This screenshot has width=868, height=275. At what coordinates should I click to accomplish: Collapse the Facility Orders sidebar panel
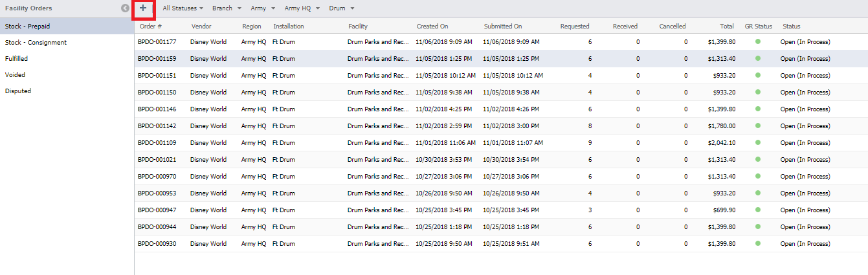tap(124, 8)
